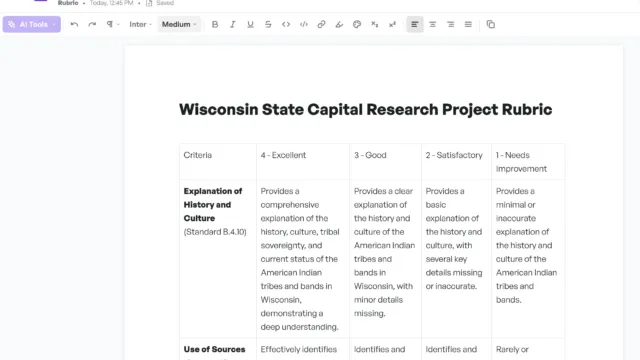Click the redo arrow icon
This screenshot has width=640, height=360.
point(92,24)
